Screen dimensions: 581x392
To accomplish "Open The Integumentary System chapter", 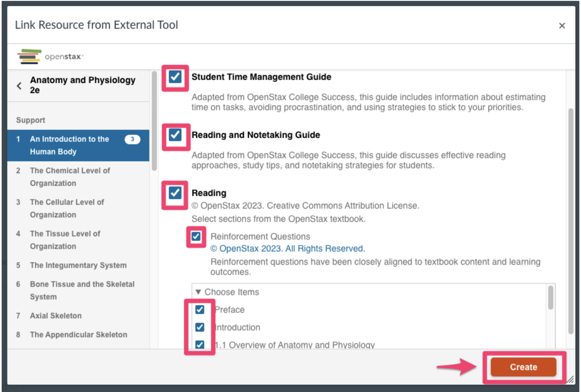I will pos(78,265).
